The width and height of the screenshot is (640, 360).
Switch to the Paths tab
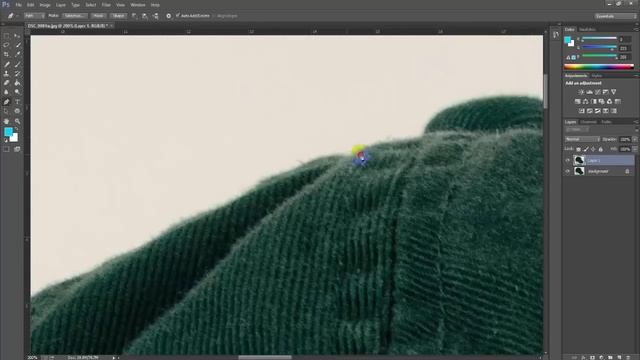(x=606, y=122)
